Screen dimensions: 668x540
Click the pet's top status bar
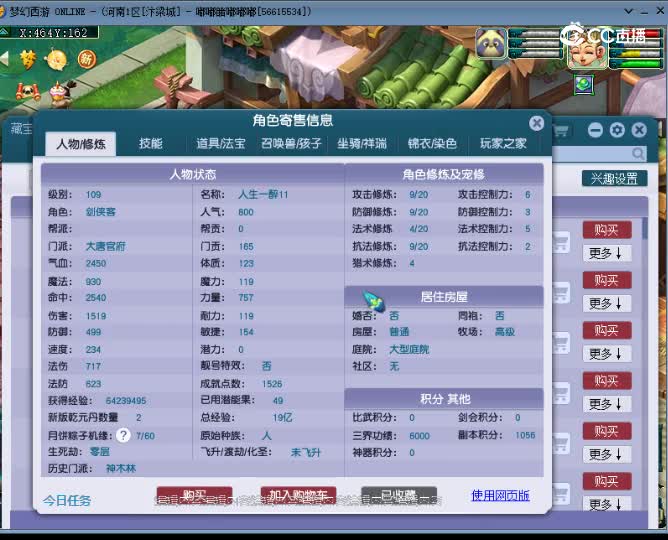pos(537,33)
